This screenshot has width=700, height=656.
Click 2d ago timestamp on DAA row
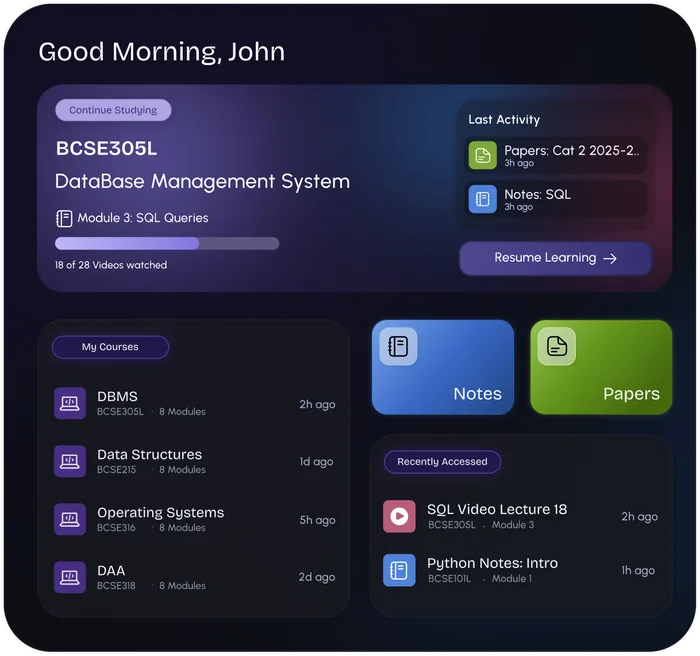coord(317,577)
